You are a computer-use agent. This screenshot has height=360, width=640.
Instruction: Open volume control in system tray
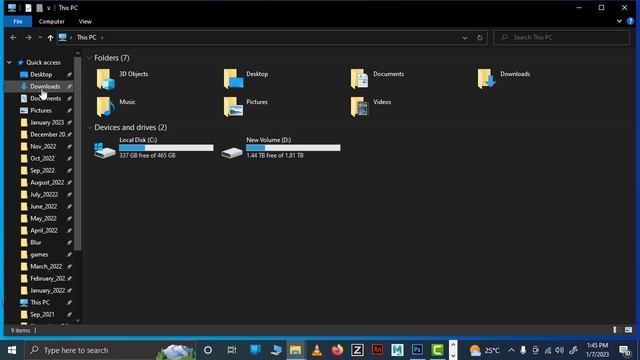[x=560, y=350]
